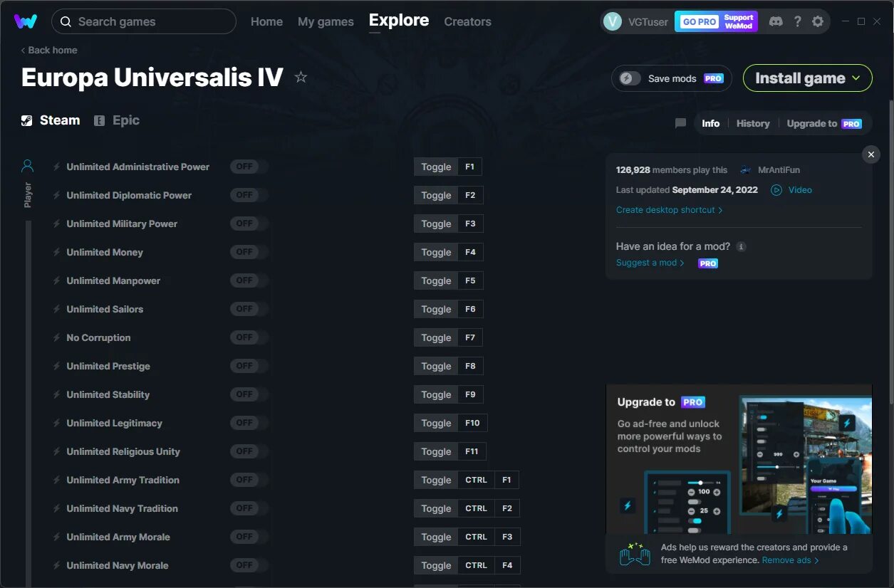Image resolution: width=894 pixels, height=588 pixels.
Task: Open the Video link
Action: [800, 190]
